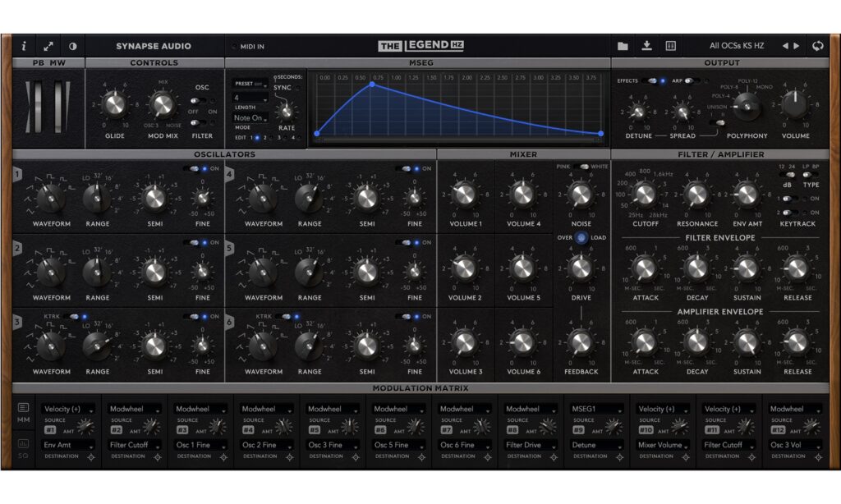Open slot #1 Velocity (+) source dropdown
The image size is (841, 504).
tap(69, 409)
